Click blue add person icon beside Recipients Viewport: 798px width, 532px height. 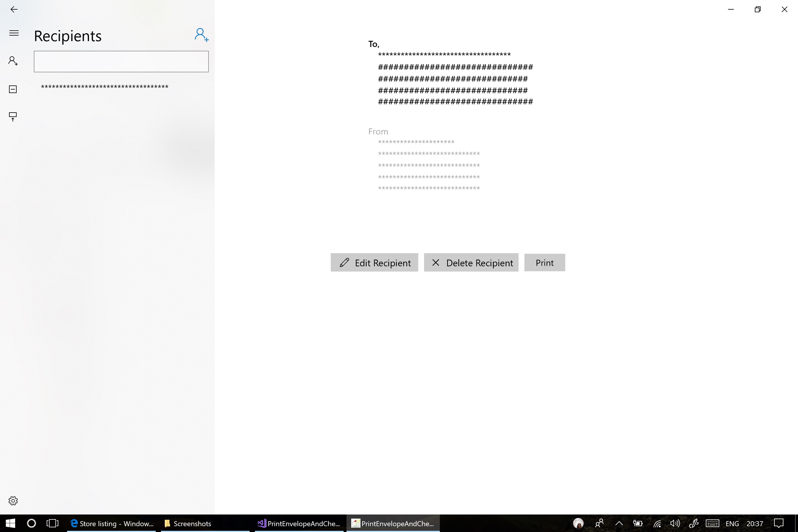tap(201, 35)
